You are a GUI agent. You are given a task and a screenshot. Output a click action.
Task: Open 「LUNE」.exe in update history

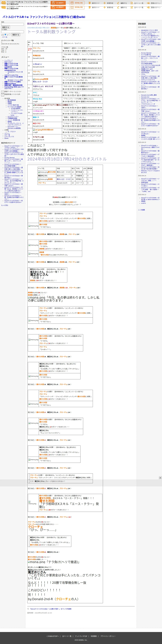coord(146,192)
